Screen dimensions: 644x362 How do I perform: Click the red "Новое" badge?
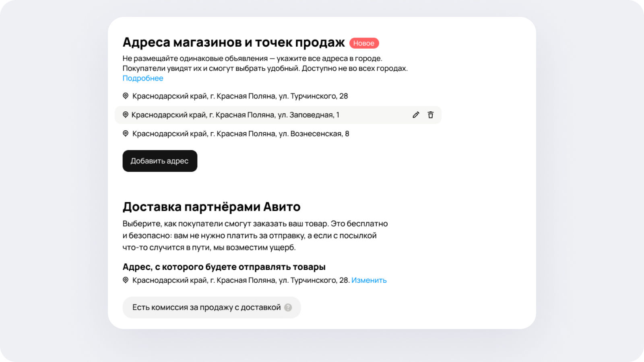tap(364, 43)
